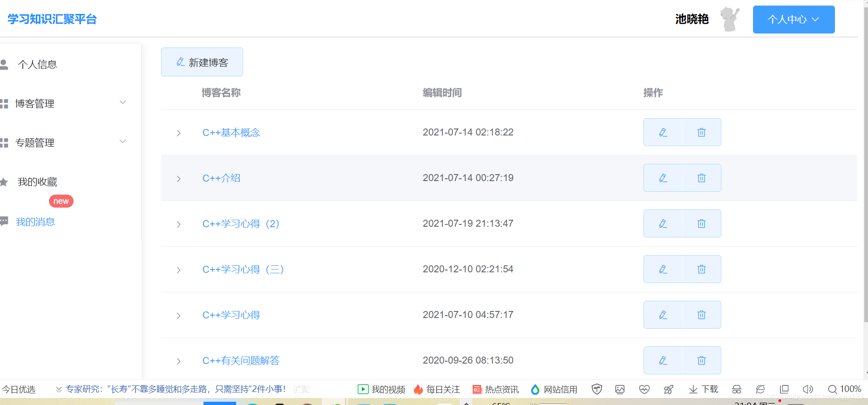Click the heart health-check icon in status bar
The image size is (868, 405).
[x=644, y=389]
